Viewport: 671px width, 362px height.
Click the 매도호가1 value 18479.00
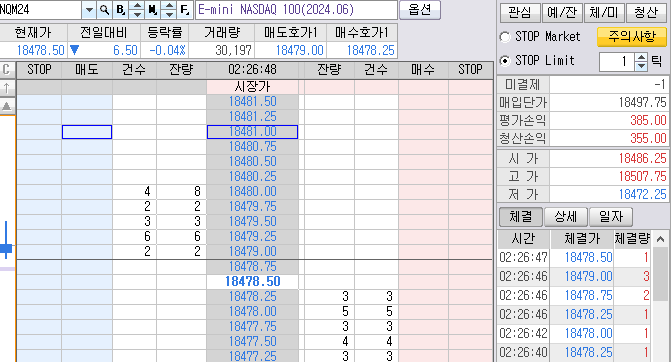click(291, 50)
